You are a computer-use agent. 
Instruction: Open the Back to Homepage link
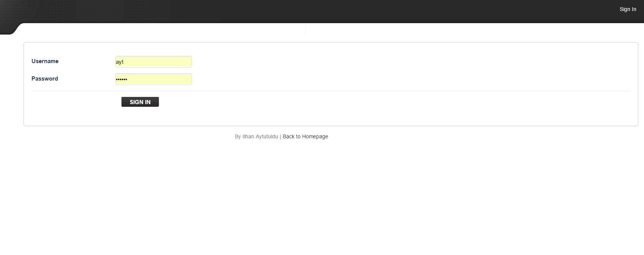[x=305, y=136]
